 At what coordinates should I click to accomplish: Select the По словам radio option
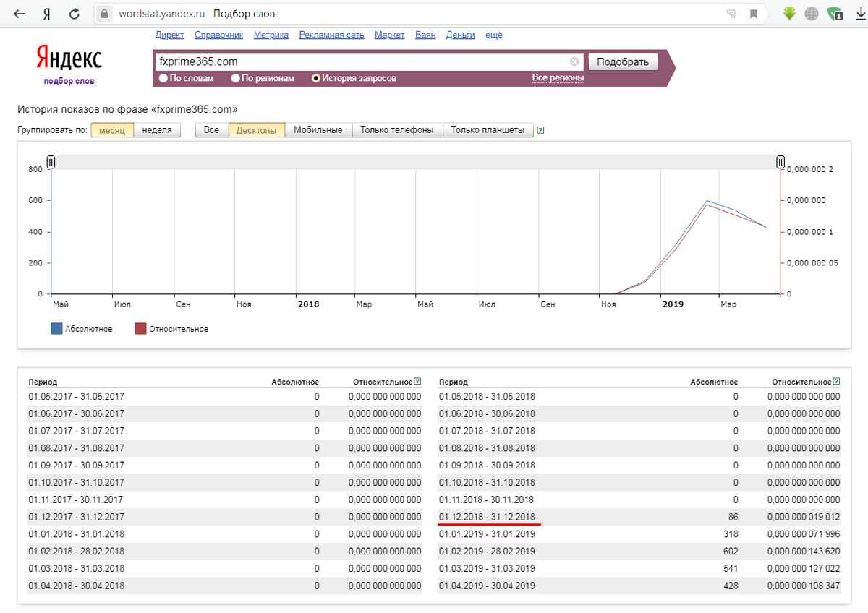pyautogui.click(x=163, y=78)
